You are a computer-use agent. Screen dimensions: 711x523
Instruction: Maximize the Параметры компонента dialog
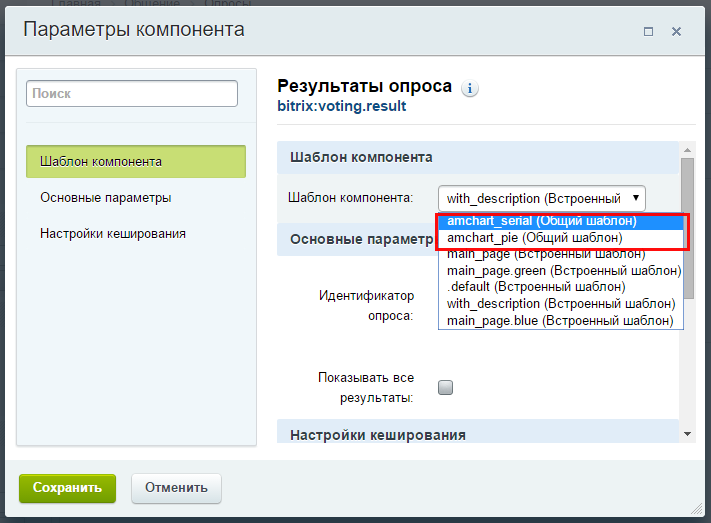pyautogui.click(x=648, y=31)
